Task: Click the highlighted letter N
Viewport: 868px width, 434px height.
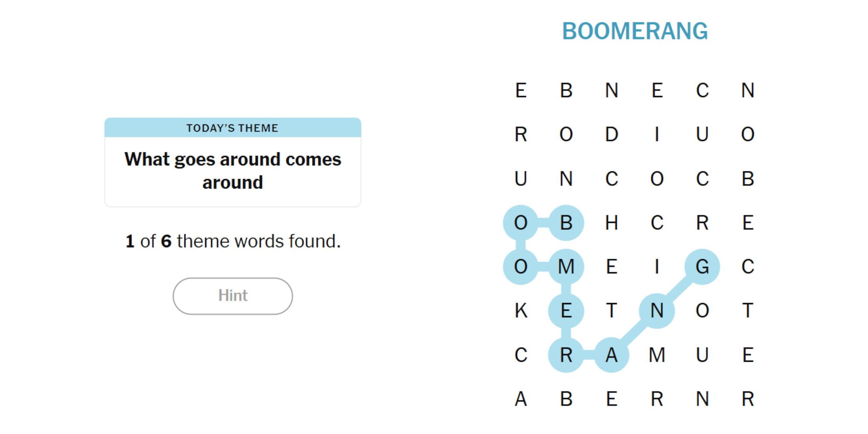Action: [x=657, y=311]
